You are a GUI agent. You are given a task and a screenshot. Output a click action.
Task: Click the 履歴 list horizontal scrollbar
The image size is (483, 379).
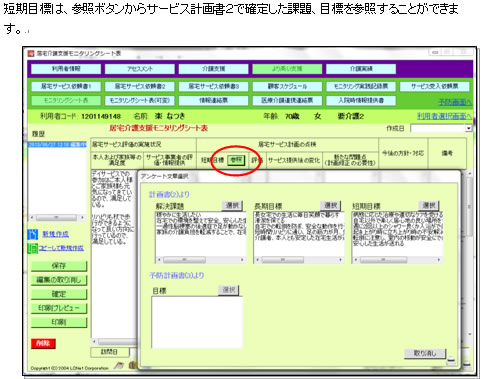[57, 218]
